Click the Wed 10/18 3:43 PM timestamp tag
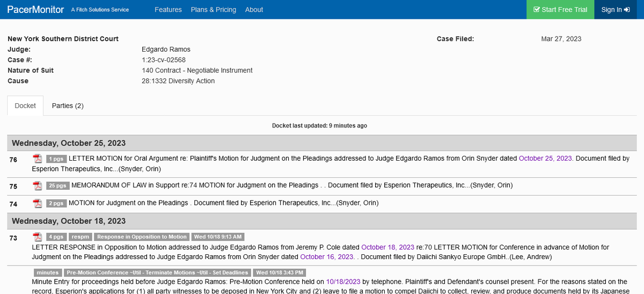 click(x=280, y=273)
